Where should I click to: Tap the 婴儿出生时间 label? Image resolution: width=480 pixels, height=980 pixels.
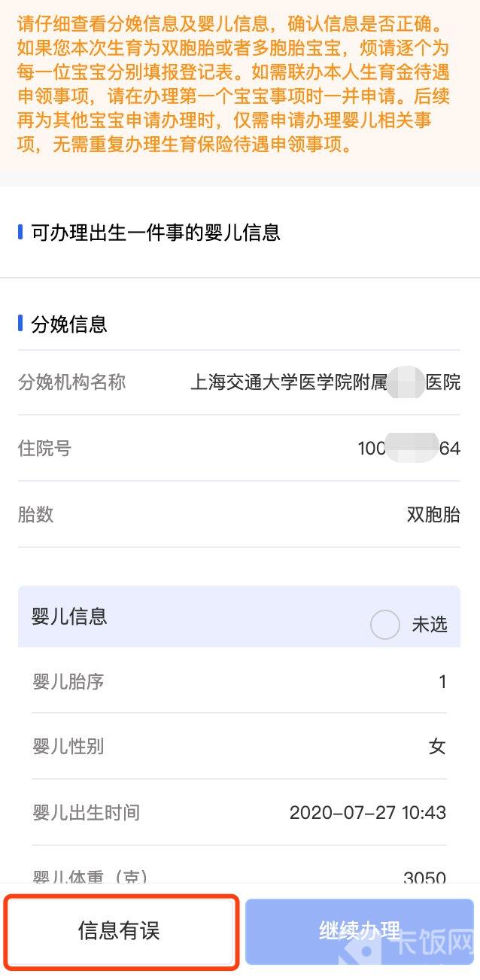coord(86,813)
